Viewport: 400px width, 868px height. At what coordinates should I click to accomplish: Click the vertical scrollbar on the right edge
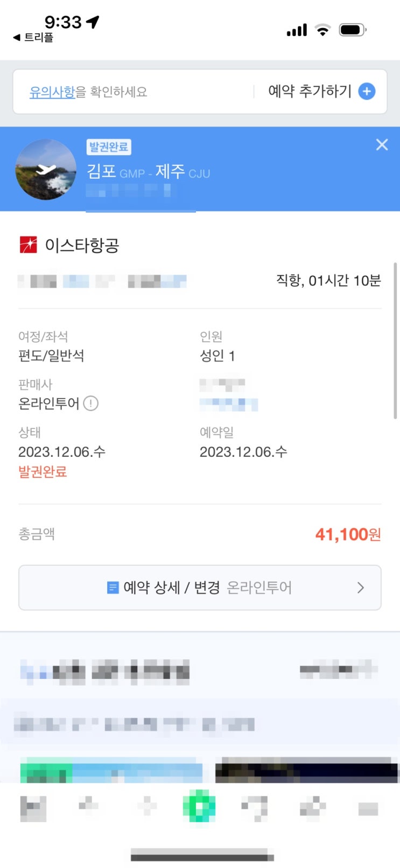395,341
